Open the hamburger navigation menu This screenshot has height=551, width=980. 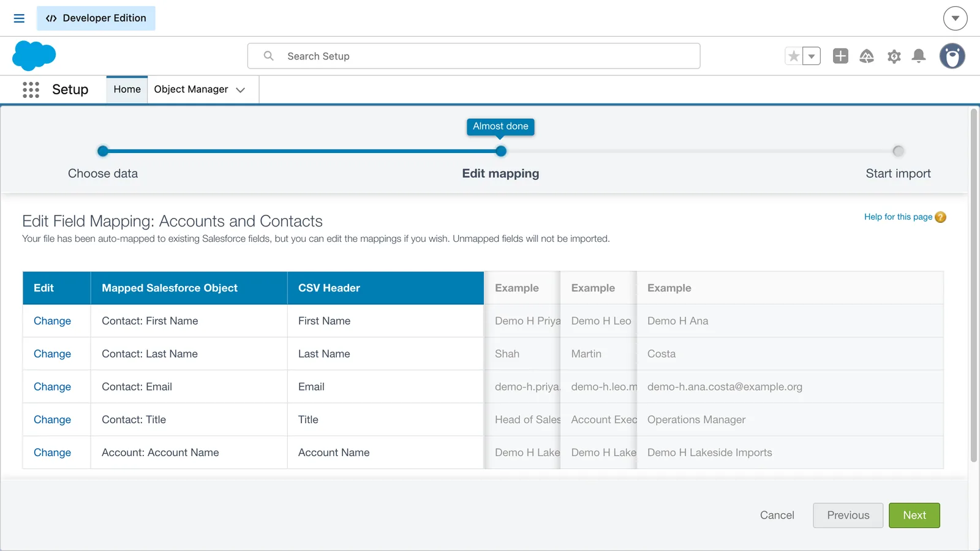point(19,18)
